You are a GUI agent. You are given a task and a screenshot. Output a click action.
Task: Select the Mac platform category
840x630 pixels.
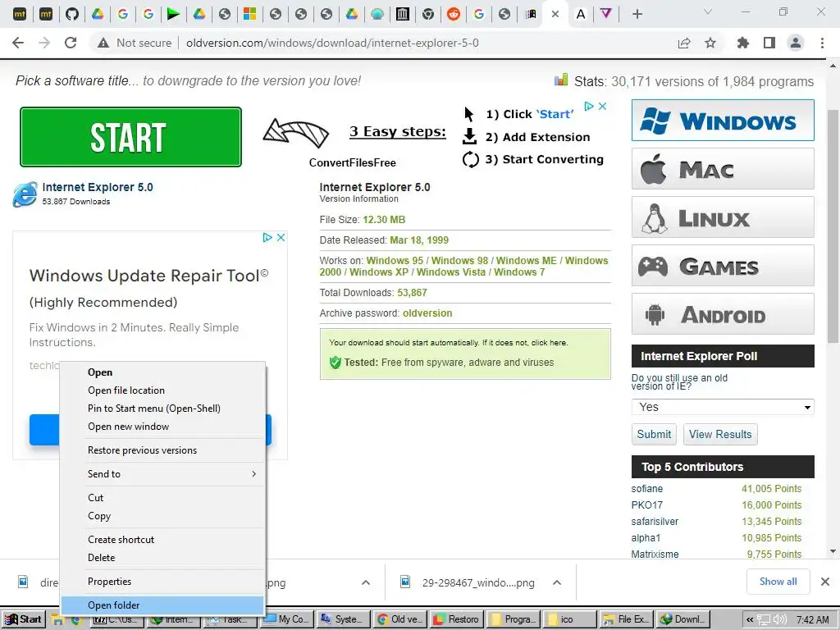tap(723, 169)
